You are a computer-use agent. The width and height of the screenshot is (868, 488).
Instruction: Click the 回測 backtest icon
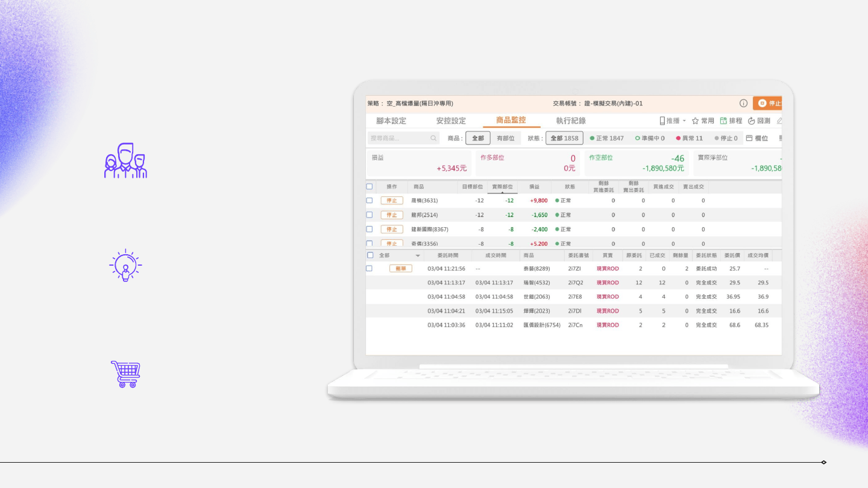point(751,121)
